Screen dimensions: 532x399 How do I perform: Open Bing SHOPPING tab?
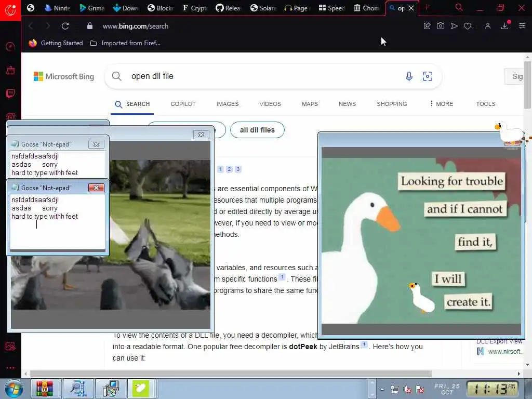(x=392, y=104)
